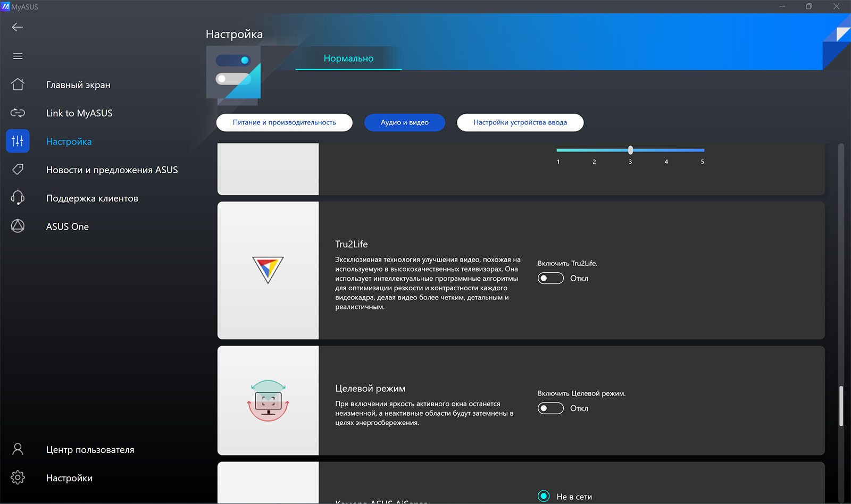Open Настройки at sidebar bottom

69,478
